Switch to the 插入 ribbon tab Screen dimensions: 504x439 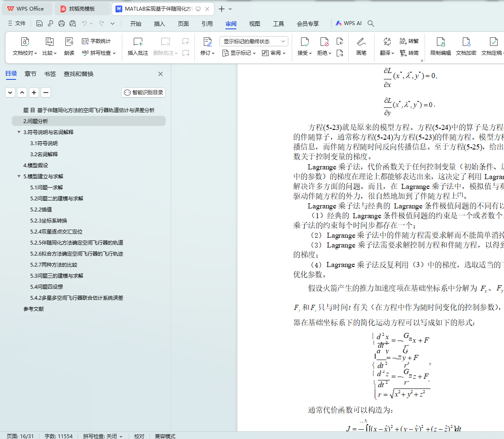pyautogui.click(x=159, y=24)
